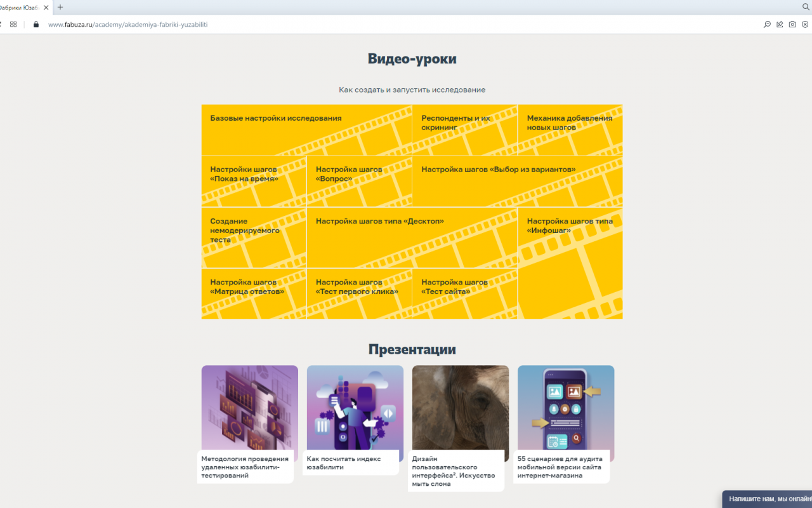This screenshot has height=508, width=812.
Task: Click the «Видео-уроки» heading
Action: coord(412,59)
